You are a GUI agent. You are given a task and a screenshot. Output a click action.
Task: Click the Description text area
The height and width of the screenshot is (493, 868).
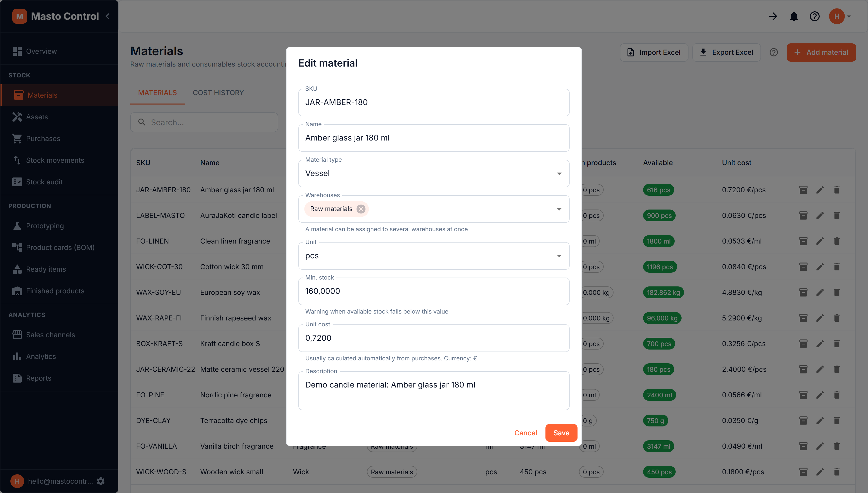434,391
